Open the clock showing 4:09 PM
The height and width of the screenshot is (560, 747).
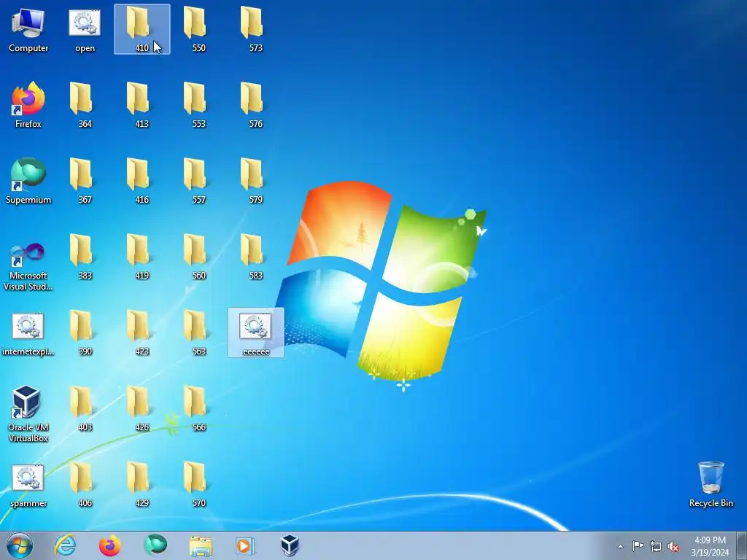[710, 546]
